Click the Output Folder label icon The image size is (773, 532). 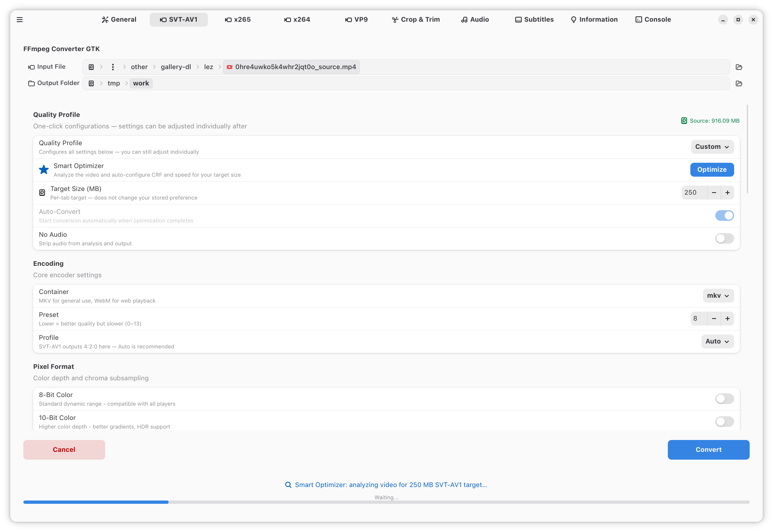(31, 83)
